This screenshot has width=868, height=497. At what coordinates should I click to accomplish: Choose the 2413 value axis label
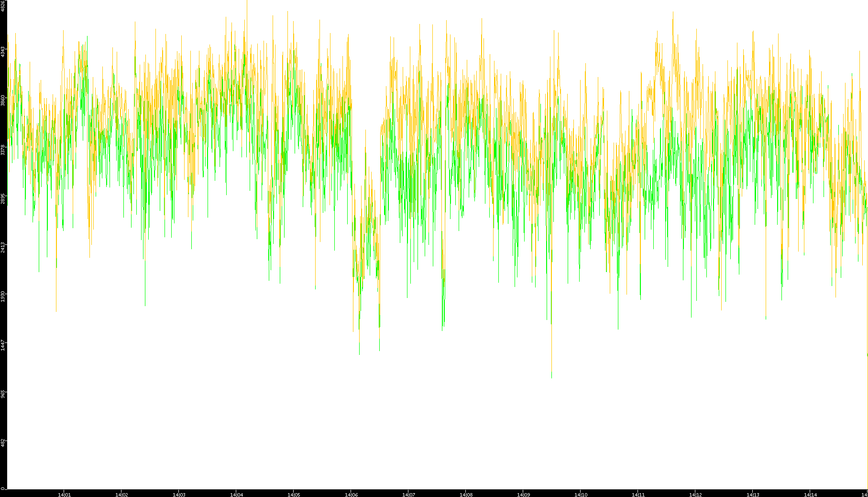pyautogui.click(x=3, y=247)
